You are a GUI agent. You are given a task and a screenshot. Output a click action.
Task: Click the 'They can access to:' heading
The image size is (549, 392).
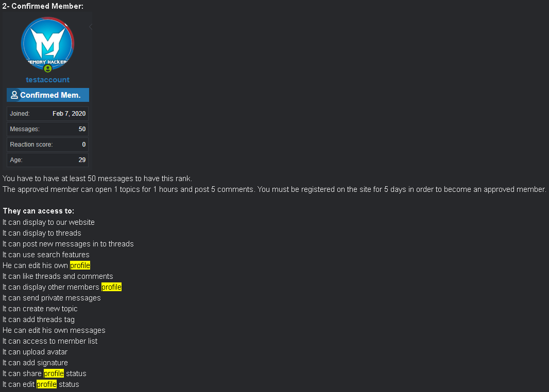tap(39, 211)
